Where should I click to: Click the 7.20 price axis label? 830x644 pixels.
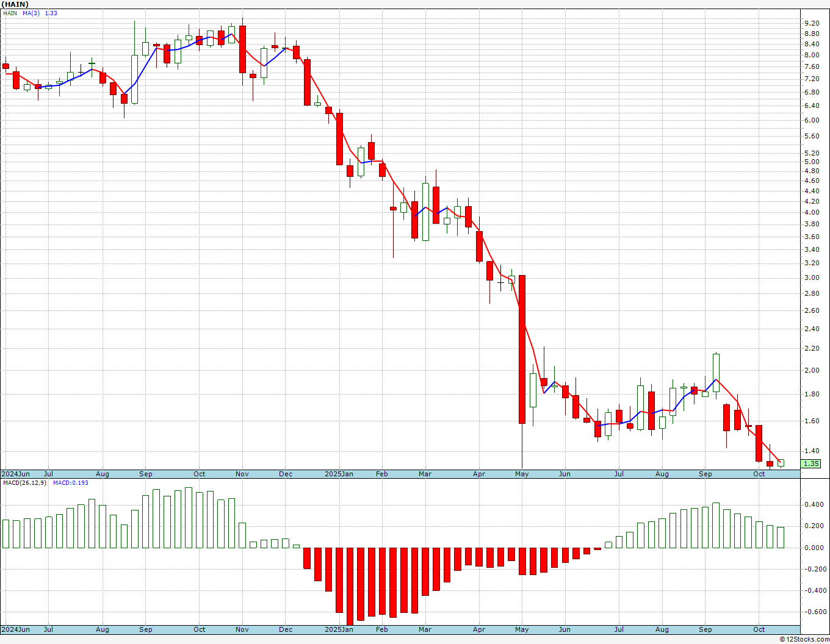click(x=812, y=79)
